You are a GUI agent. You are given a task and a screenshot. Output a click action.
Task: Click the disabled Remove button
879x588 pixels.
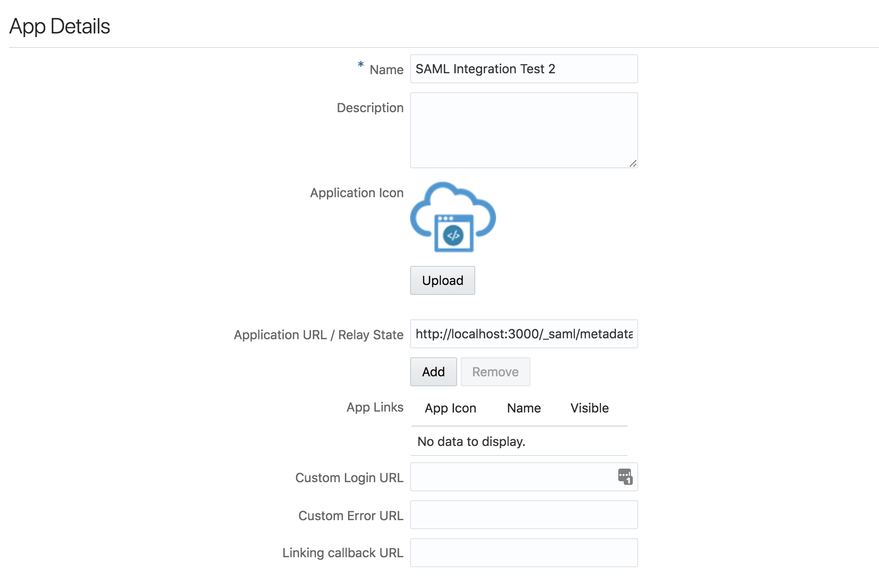pos(495,372)
